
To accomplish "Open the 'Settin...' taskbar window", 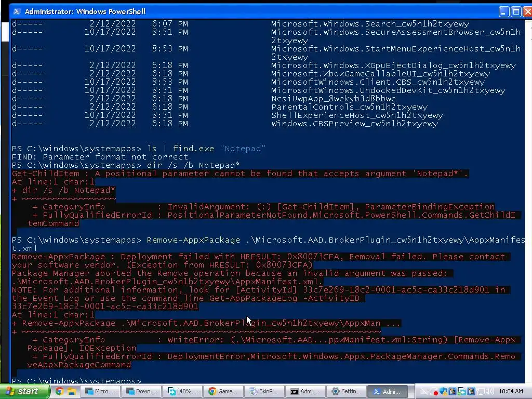I will click(347, 391).
